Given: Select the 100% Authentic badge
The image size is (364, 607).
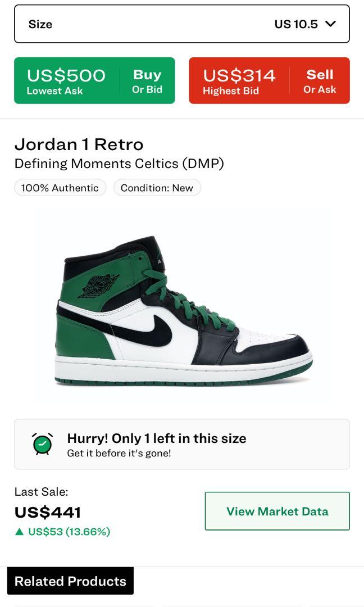Looking at the screenshot, I should click(x=60, y=188).
